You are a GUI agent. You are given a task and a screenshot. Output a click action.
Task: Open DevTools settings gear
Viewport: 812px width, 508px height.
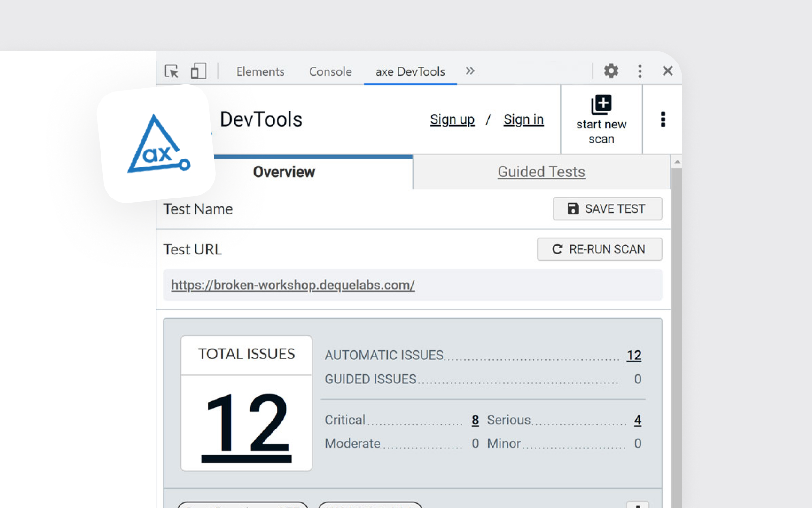(611, 71)
